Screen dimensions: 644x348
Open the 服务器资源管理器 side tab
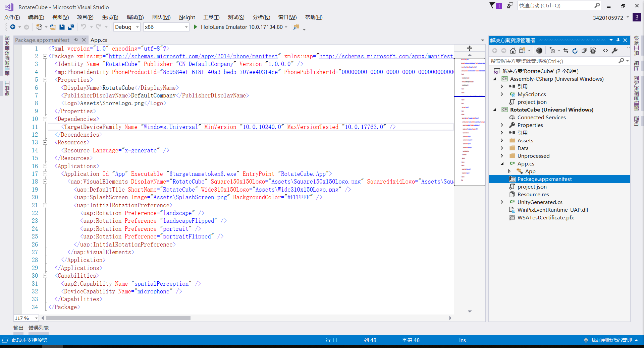(x=7, y=56)
